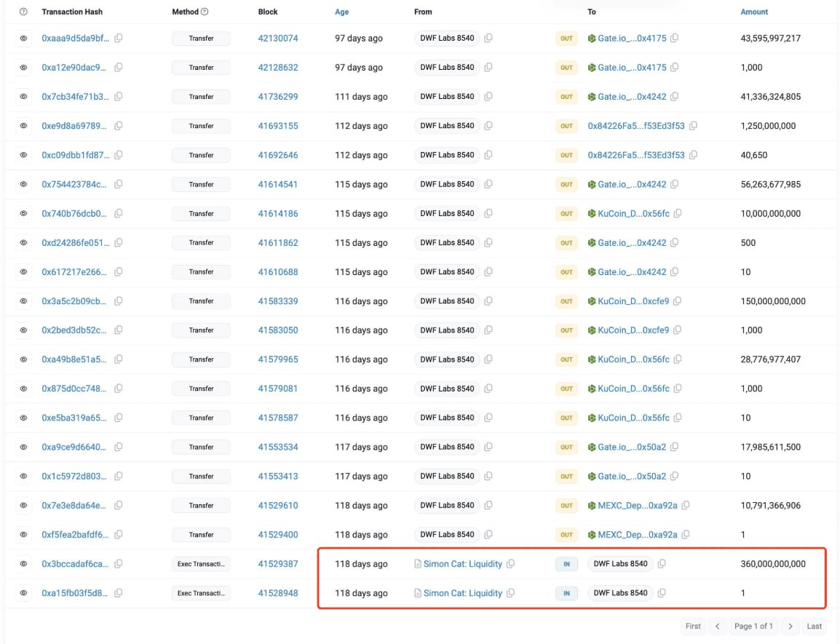The width and height of the screenshot is (840, 644).
Task: Toggle eye preview for 0x7e3e8da64e… row
Action: (x=23, y=505)
